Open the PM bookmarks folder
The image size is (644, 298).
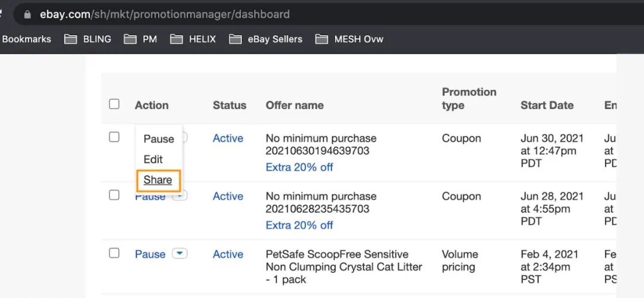coord(141,39)
